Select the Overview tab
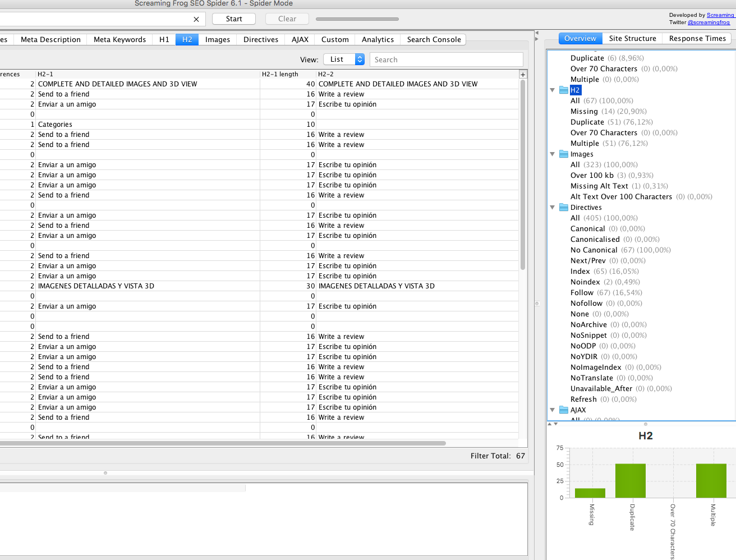The width and height of the screenshot is (736, 560). click(580, 39)
